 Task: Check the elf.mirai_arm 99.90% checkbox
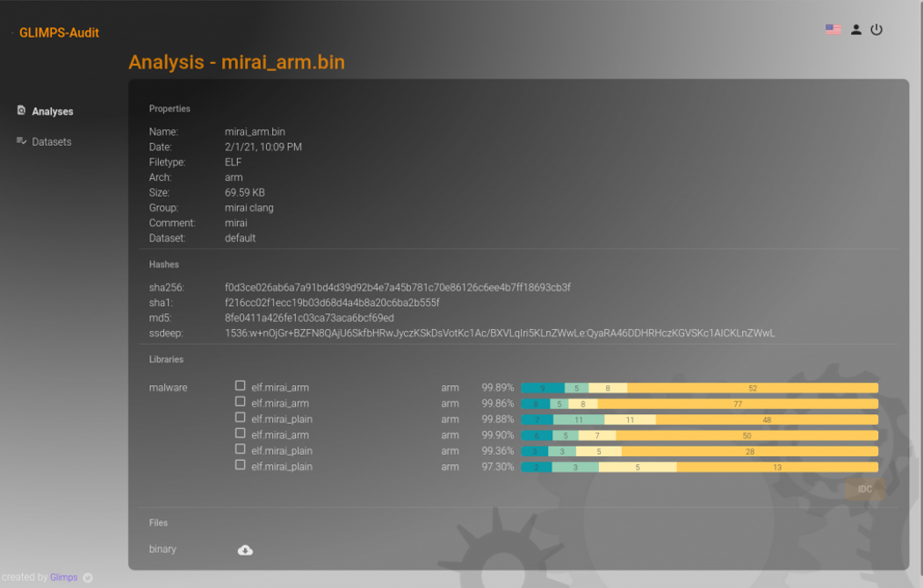coord(240,434)
